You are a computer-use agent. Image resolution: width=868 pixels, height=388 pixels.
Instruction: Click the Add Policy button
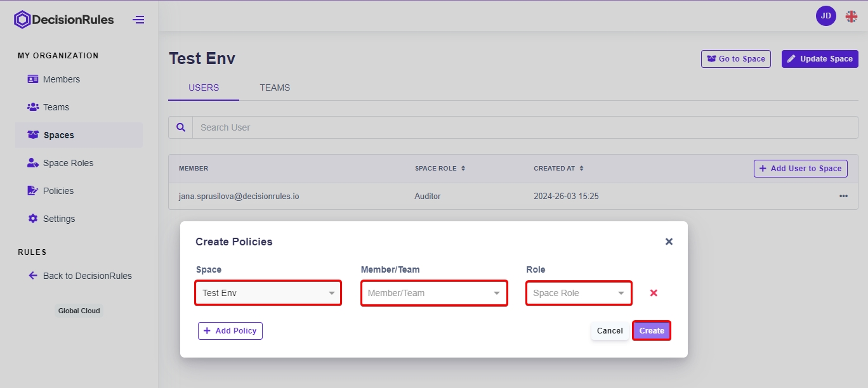coord(230,330)
